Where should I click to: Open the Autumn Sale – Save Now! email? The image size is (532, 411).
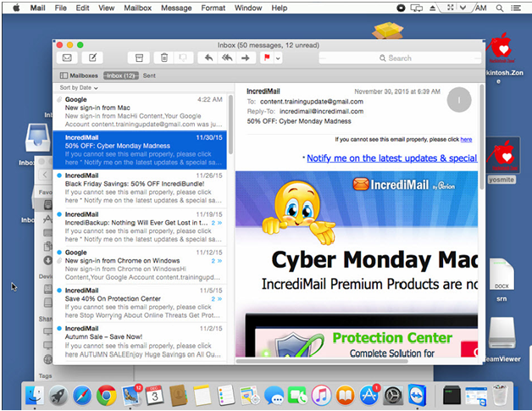tap(140, 341)
